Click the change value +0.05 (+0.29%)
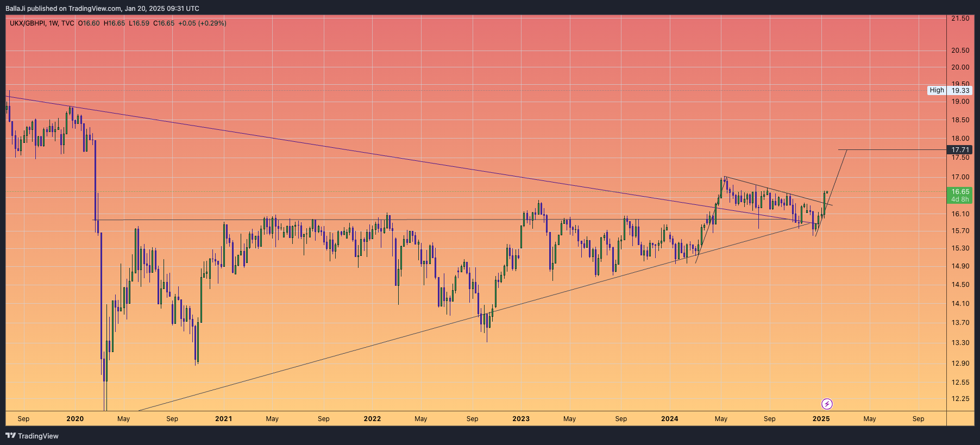 pyautogui.click(x=202, y=23)
